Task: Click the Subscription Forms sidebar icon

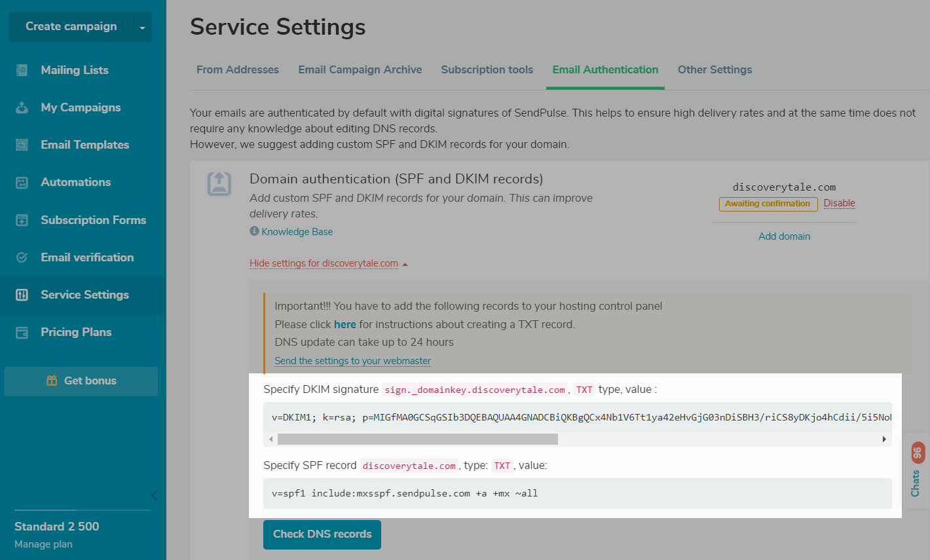Action: (22, 220)
